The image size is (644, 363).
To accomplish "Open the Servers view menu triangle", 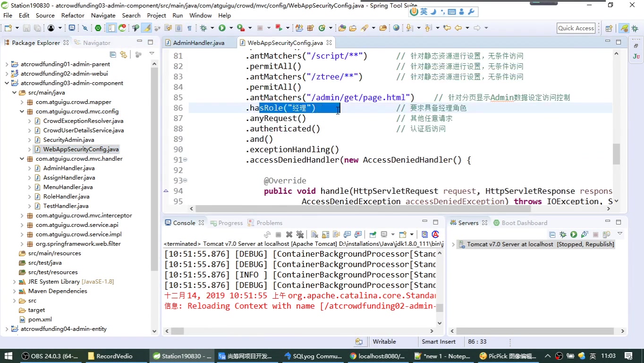I will pyautogui.click(x=620, y=233).
